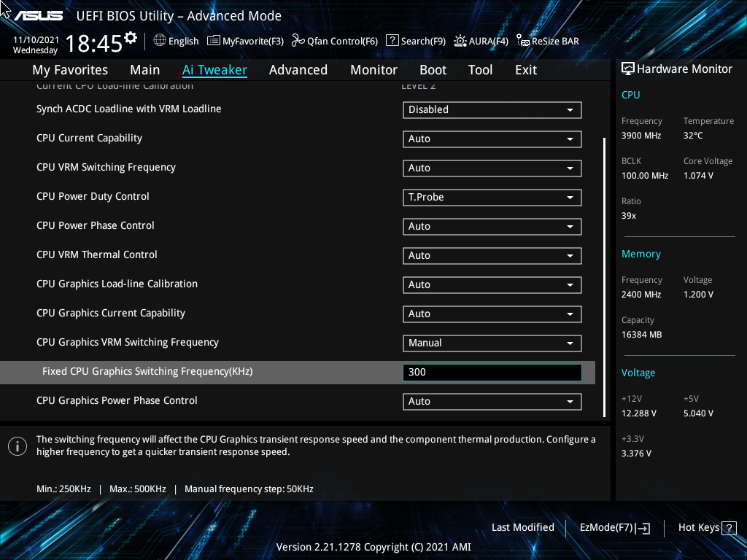The height and width of the screenshot is (560, 747).
Task: Expand CPU Power Phase Control dropdown
Action: (492, 227)
